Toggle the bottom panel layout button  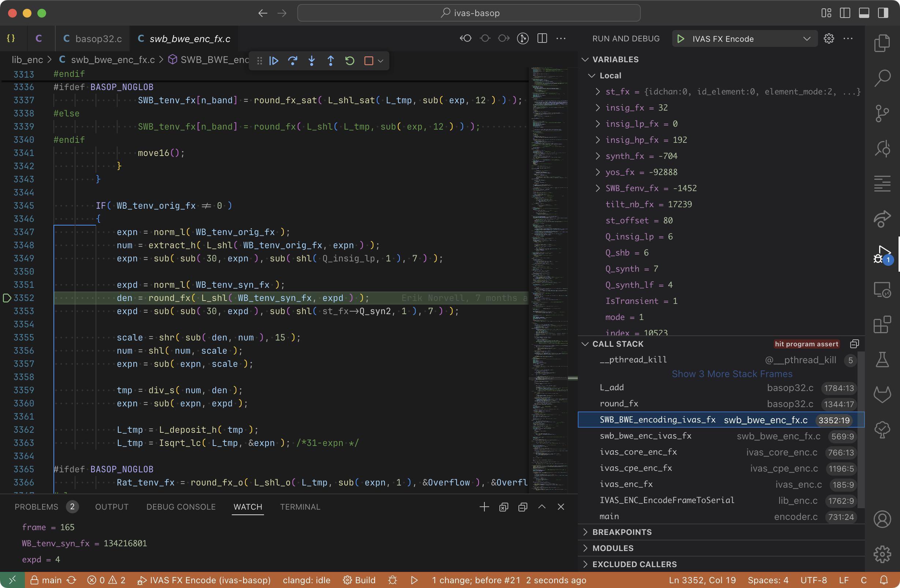coord(864,13)
